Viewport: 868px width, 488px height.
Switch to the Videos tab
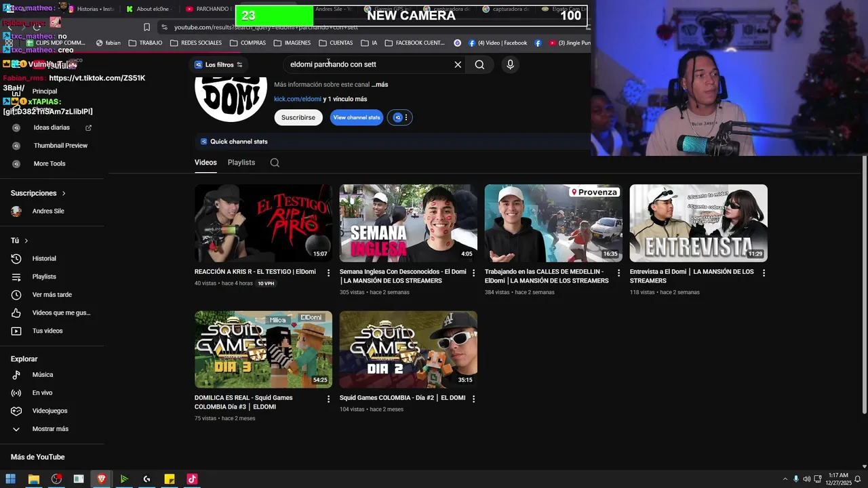[205, 163]
